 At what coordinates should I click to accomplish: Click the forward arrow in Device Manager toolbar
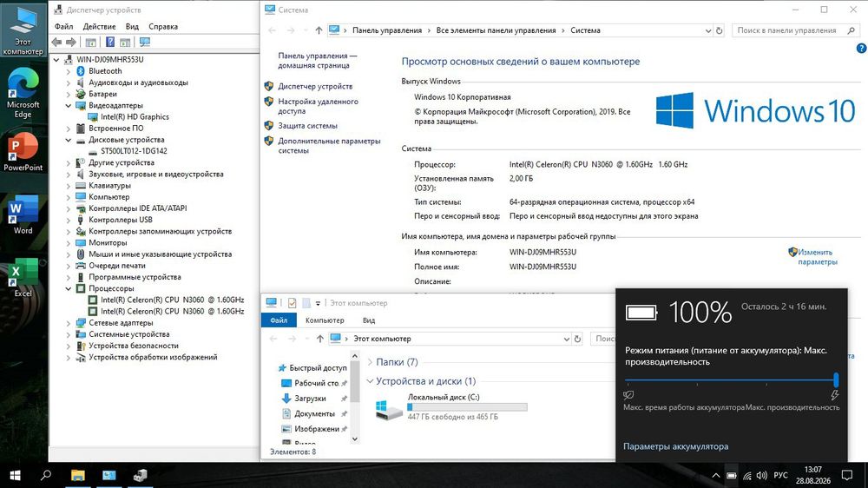tap(71, 42)
